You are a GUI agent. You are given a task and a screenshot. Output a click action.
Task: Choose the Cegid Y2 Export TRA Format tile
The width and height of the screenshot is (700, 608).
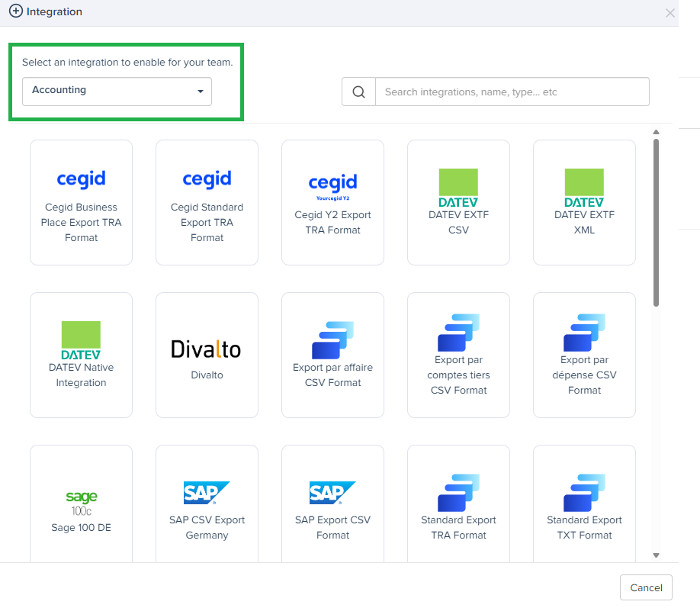click(x=332, y=202)
